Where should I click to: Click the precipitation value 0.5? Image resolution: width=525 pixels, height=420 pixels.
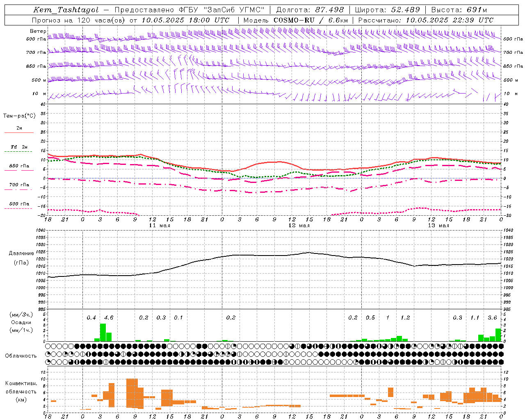(x=370, y=318)
